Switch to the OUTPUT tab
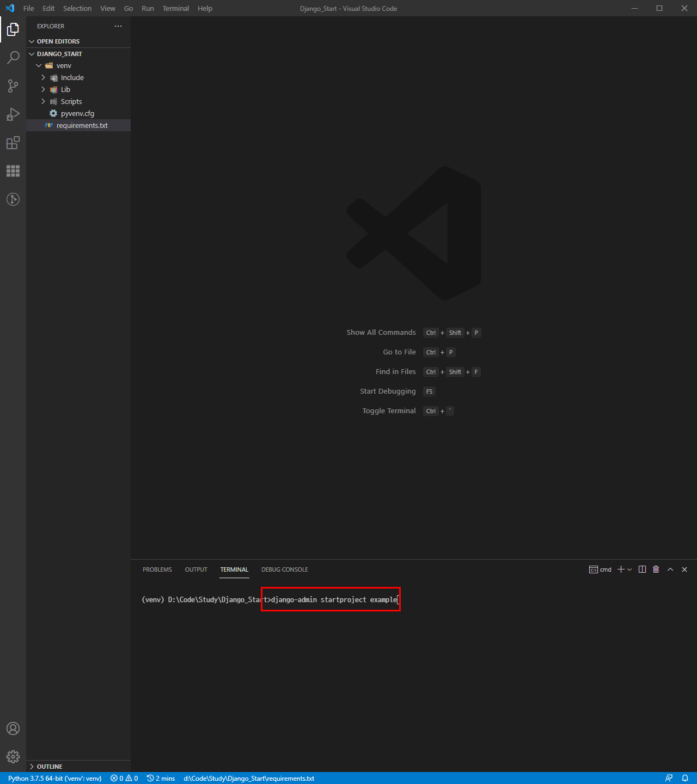Screen dimensions: 697x784 pyautogui.click(x=196, y=569)
